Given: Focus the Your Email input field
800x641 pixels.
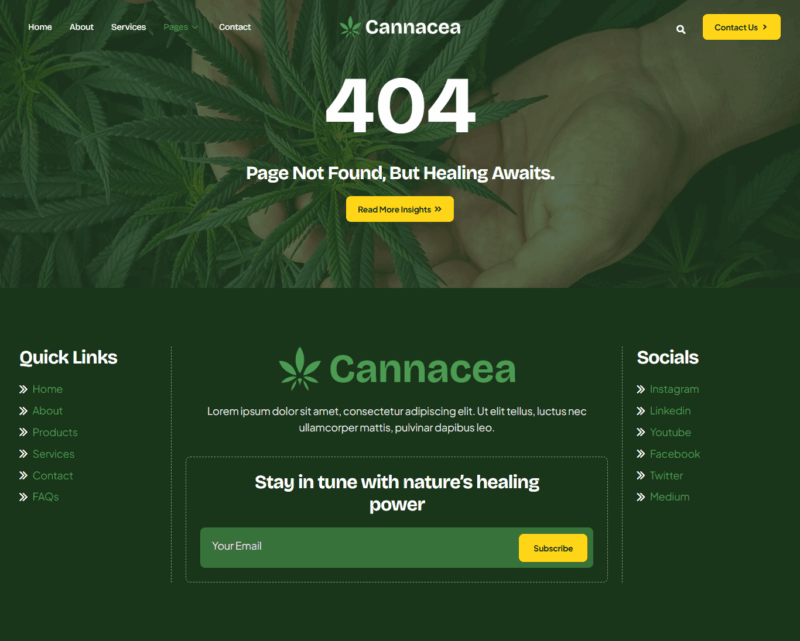Looking at the screenshot, I should (x=359, y=547).
